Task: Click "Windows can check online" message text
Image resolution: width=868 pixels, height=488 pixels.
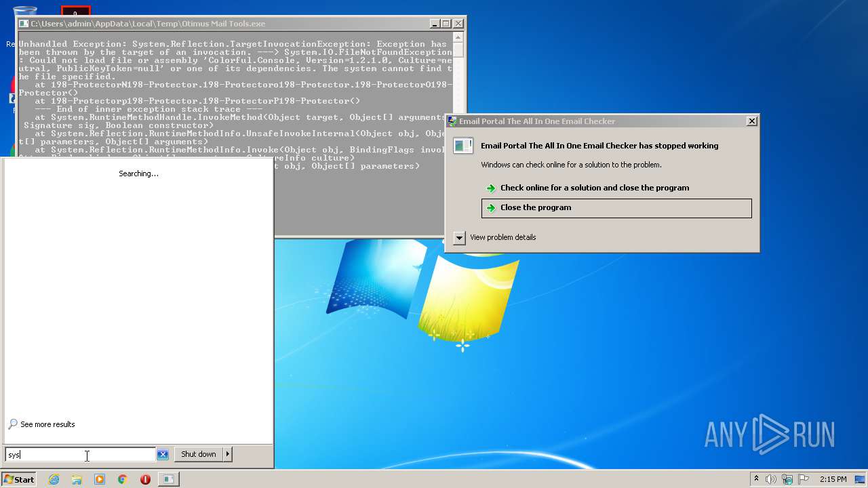Action: (x=571, y=165)
